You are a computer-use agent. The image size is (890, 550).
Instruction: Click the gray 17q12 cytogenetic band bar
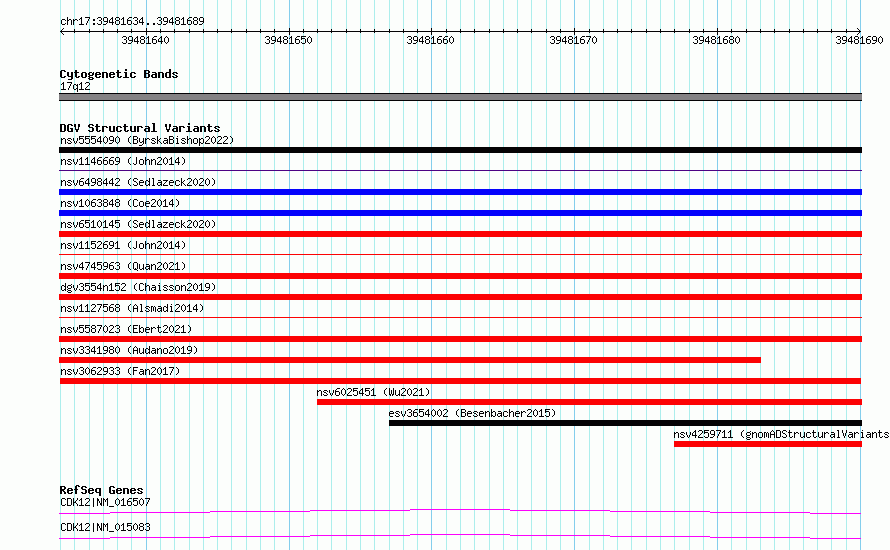tap(460, 97)
